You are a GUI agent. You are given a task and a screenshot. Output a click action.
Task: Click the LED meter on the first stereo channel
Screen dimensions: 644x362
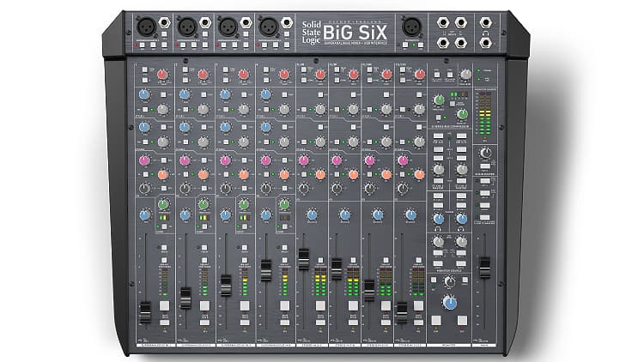click(x=320, y=281)
